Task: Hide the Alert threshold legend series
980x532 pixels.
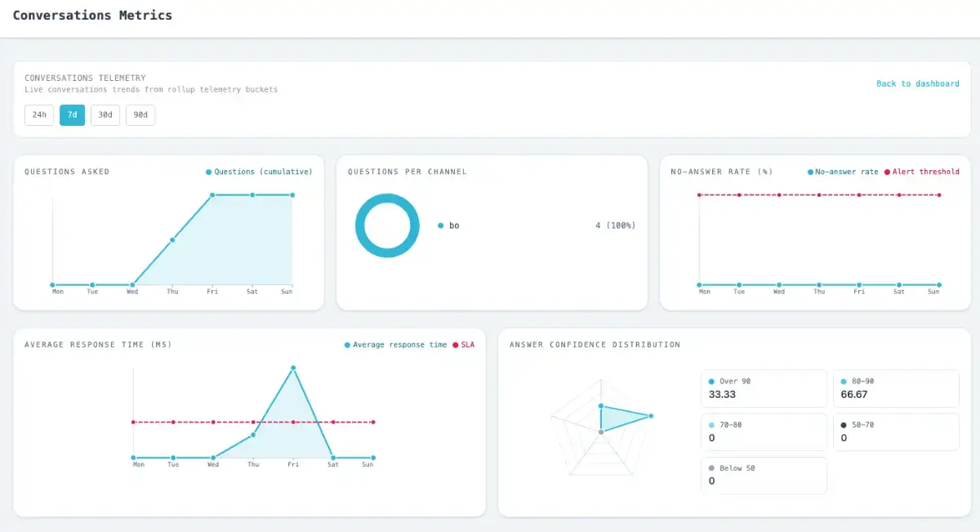Action: pos(921,172)
